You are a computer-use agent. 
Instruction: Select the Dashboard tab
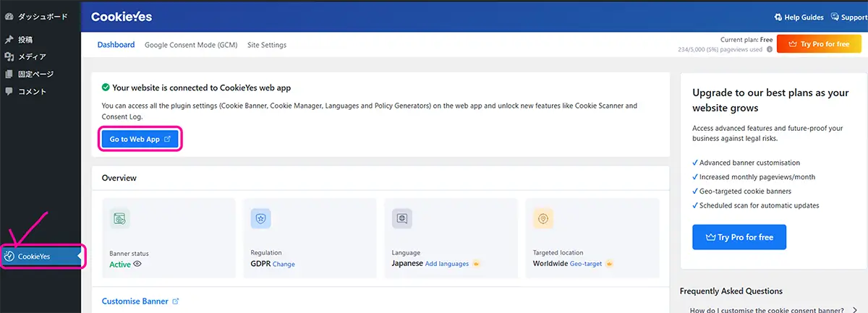(x=116, y=45)
